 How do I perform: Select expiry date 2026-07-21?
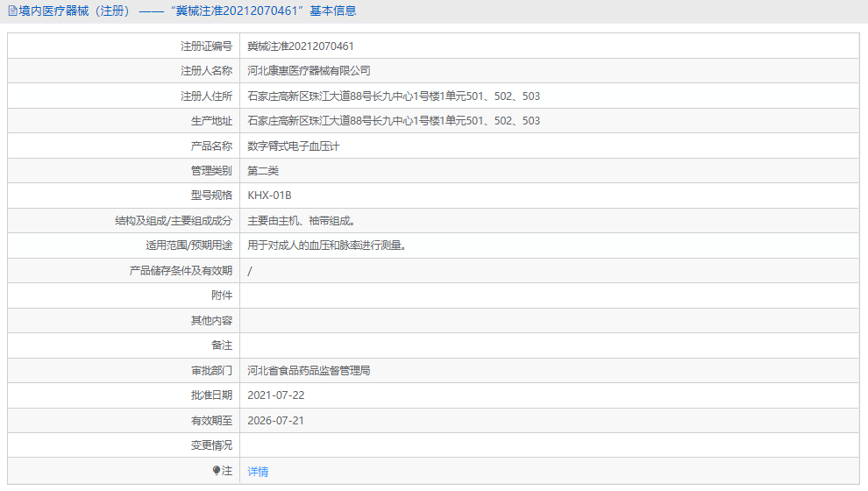(275, 421)
